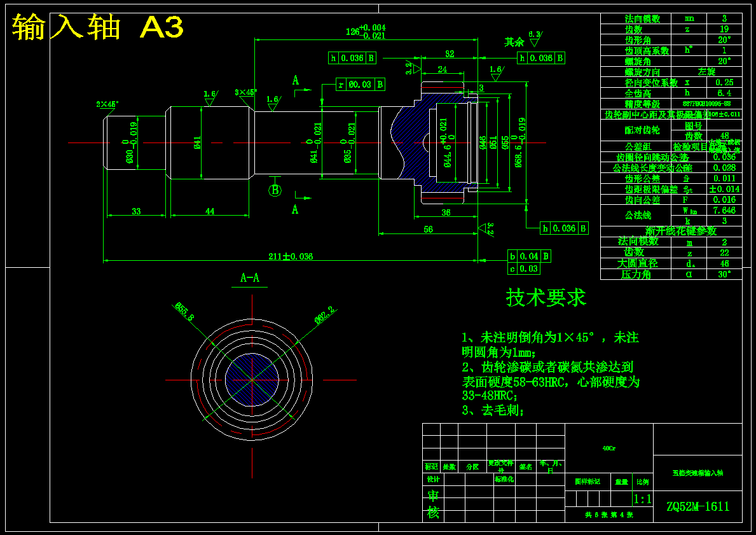This screenshot has width=756, height=535.
Task: Select sheet count 共 8 张 第 4 张
Action: (x=608, y=515)
